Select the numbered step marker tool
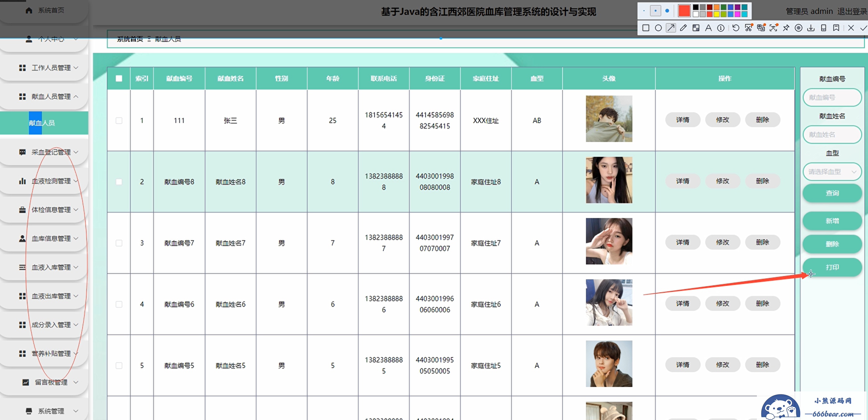This screenshot has height=420, width=868. (x=721, y=28)
